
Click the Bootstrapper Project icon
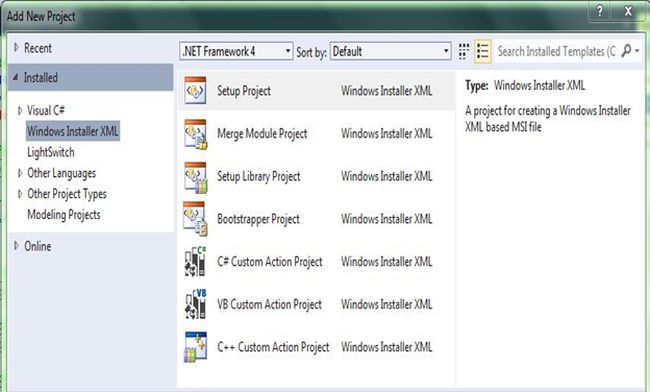(x=195, y=219)
